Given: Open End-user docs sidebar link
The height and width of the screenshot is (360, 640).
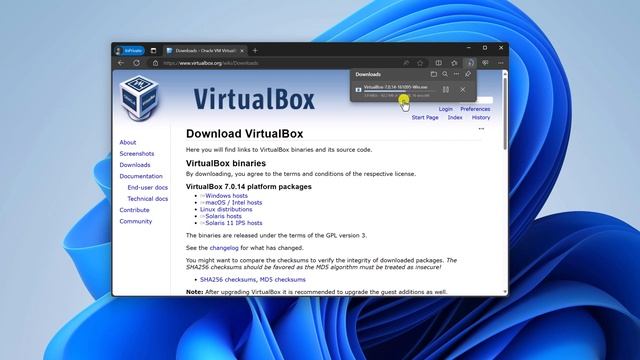Looking at the screenshot, I should click(147, 188).
